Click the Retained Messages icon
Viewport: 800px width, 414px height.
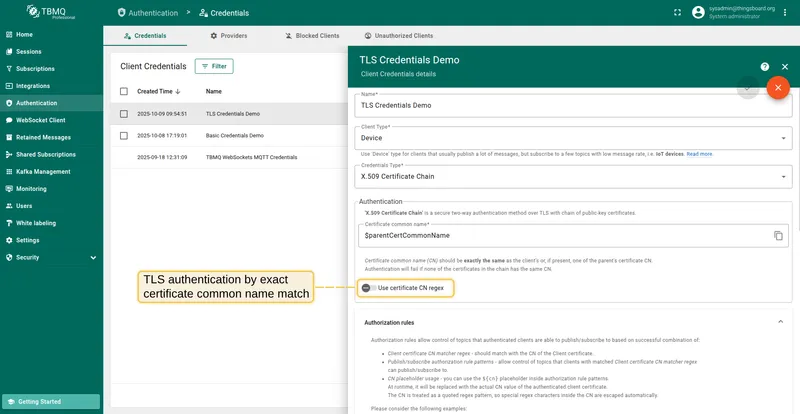click(9, 137)
